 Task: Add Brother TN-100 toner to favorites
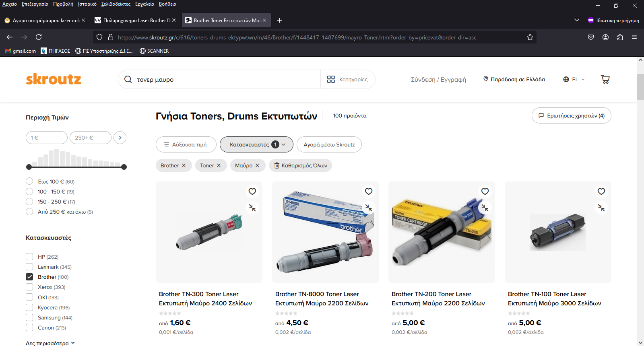click(x=601, y=192)
